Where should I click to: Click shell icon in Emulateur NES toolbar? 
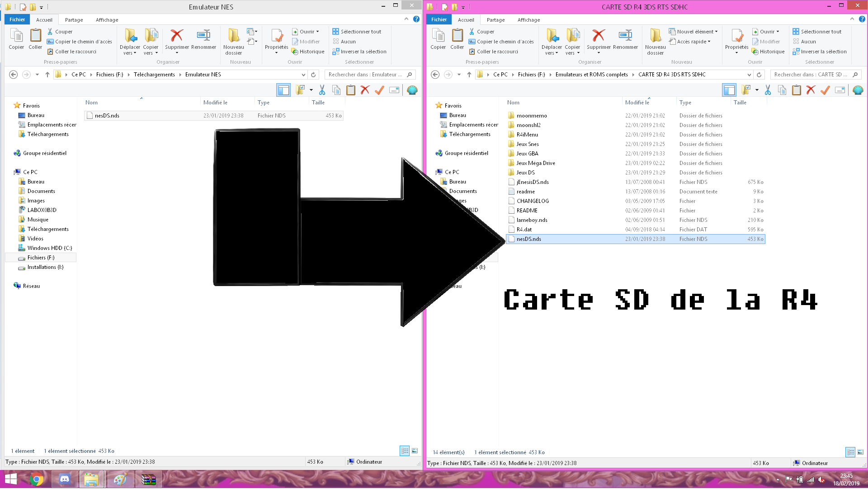(412, 90)
